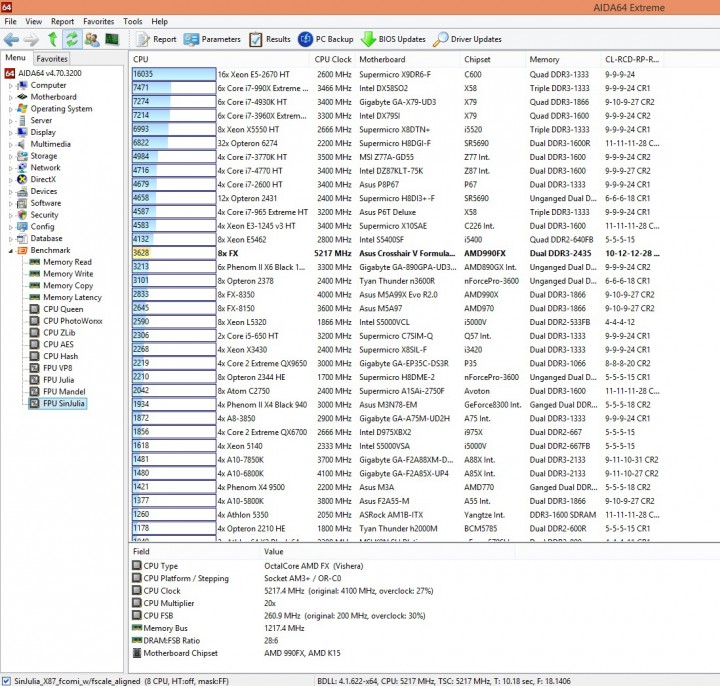Screen dimensions: 720x686
Task: Click the 16035 score bar row
Action: tap(174, 74)
